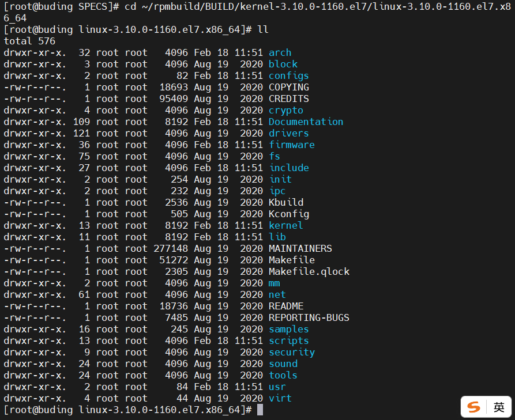
Task: Click the terminal cursor at the prompt
Action: point(260,410)
